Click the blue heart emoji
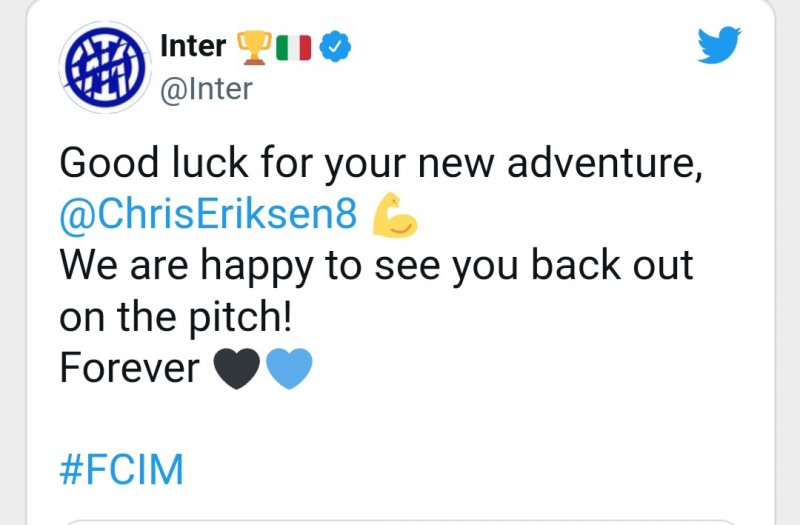Viewport: 800px width, 525px height. [289, 368]
